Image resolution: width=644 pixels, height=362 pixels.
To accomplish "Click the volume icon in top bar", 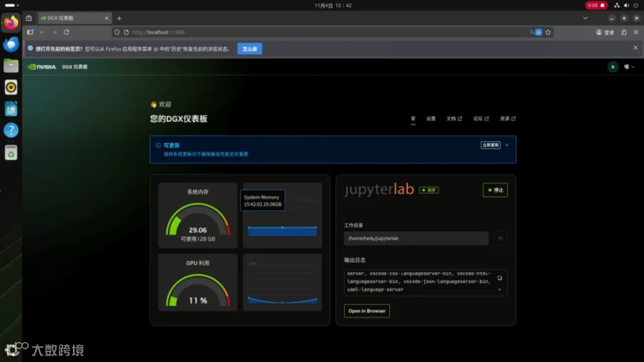I will point(626,5).
